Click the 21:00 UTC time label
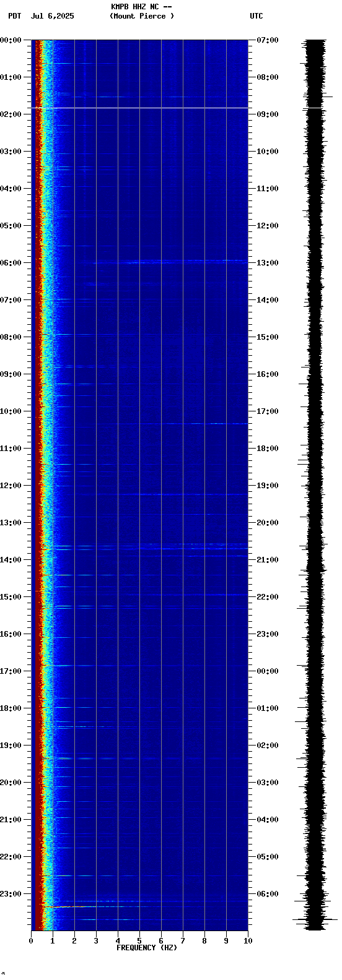The height and width of the screenshot is (980, 342). tap(268, 560)
